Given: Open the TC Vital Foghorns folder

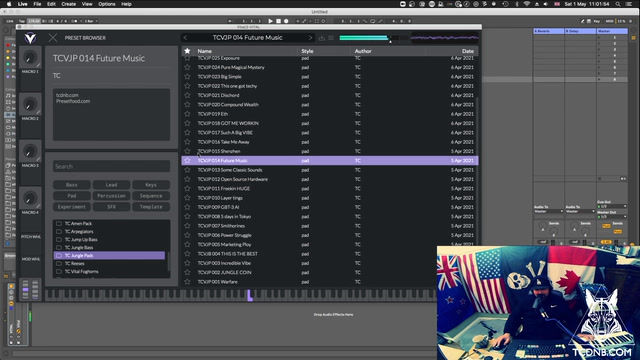Looking at the screenshot, I should 109,271.
